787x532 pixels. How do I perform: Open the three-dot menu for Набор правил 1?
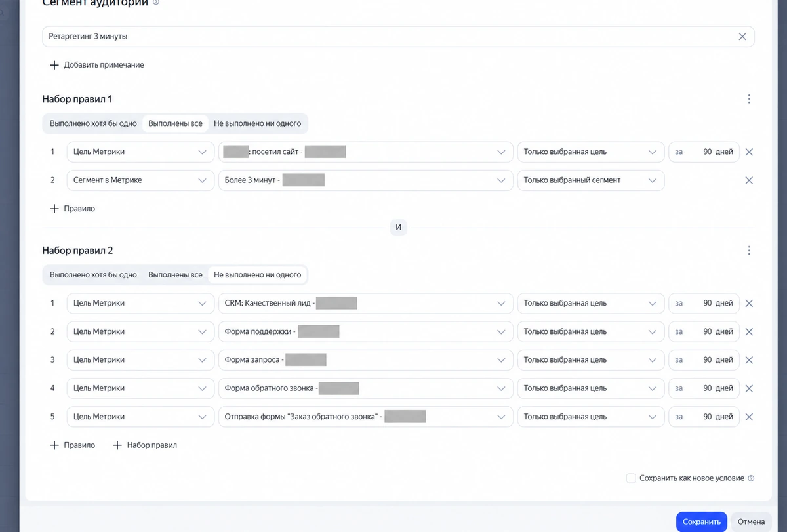coord(749,99)
